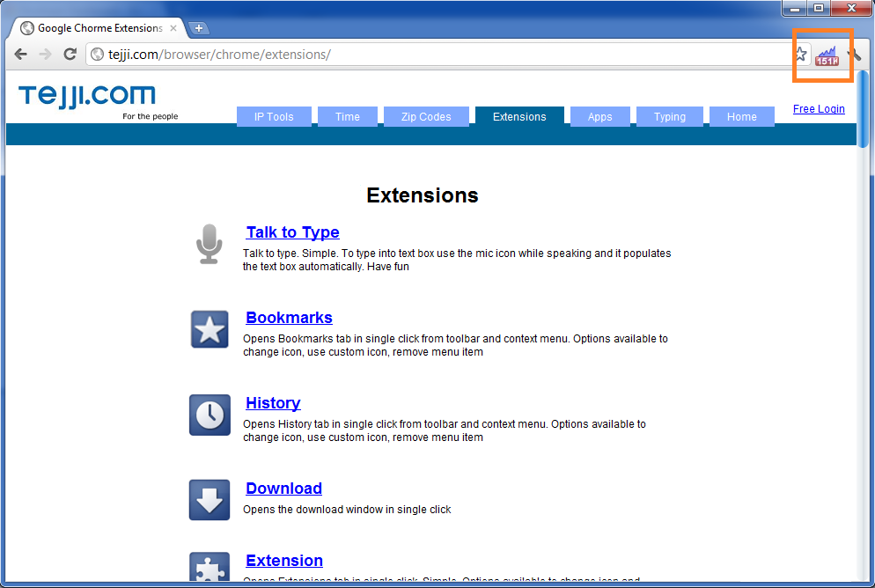Close the Google Chorme Extensions tab
Screen dimensions: 875x588
(x=173, y=28)
